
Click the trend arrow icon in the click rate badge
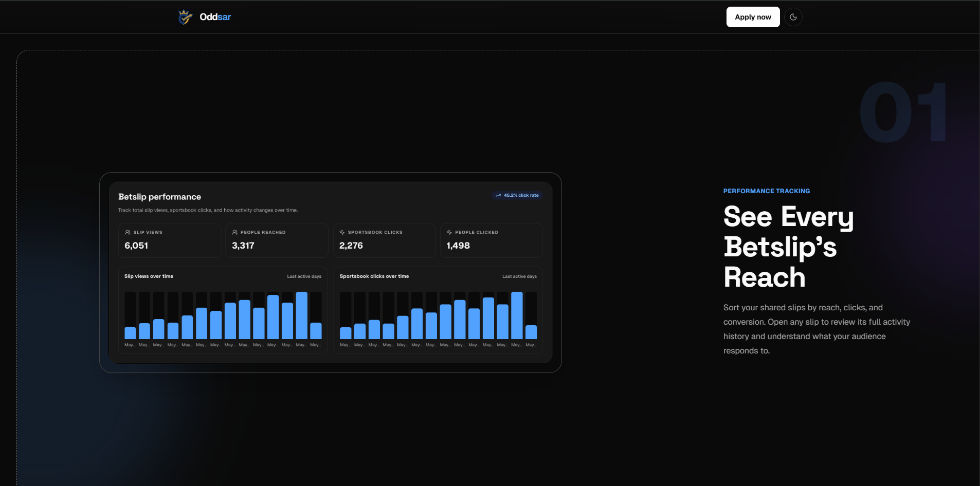click(x=498, y=195)
